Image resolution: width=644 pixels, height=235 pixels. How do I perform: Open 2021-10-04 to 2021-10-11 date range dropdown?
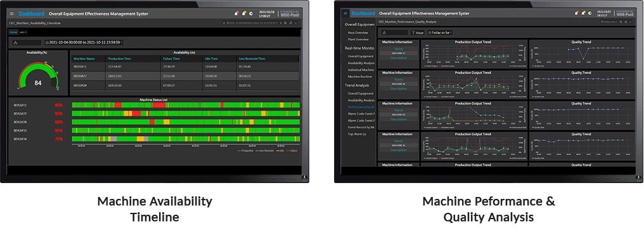84,42
